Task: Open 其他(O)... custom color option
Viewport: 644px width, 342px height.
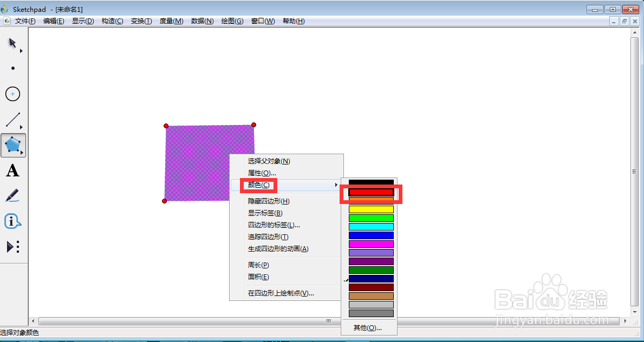Action: click(x=368, y=327)
